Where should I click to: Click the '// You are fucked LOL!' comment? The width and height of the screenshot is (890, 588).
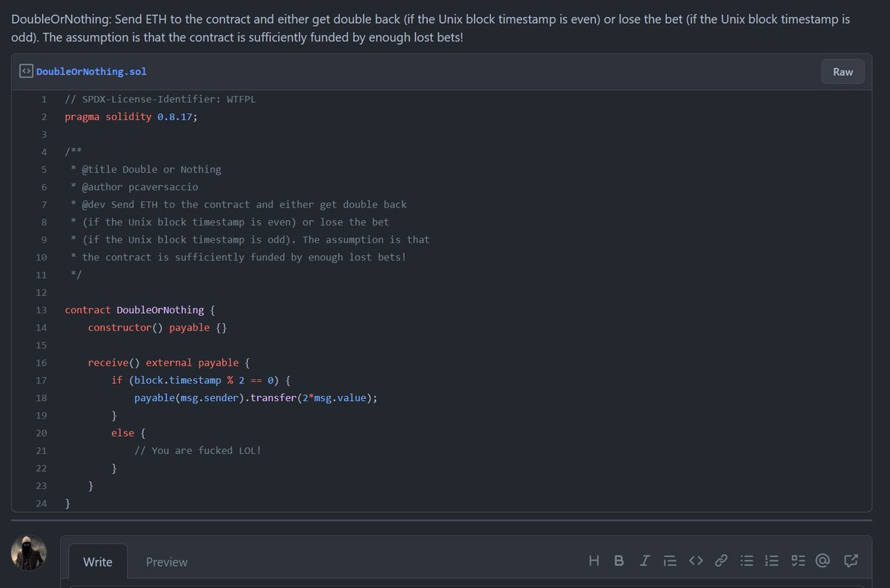[198, 451]
